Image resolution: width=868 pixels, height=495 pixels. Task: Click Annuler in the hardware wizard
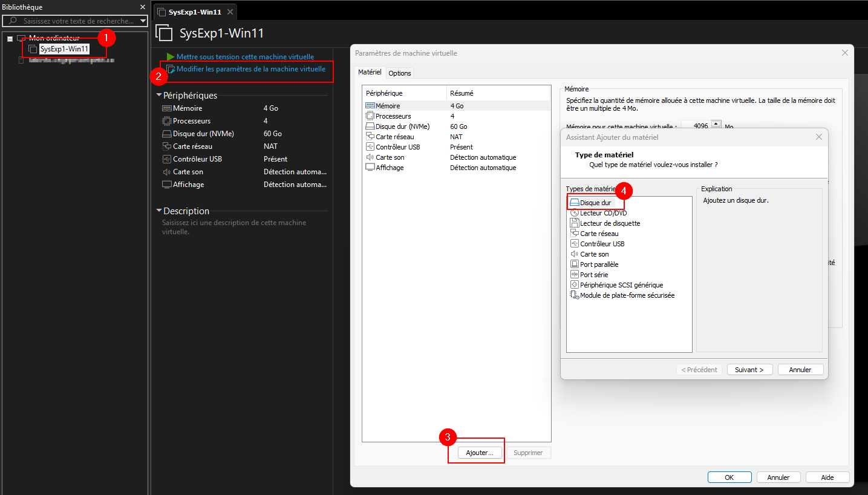pyautogui.click(x=800, y=370)
